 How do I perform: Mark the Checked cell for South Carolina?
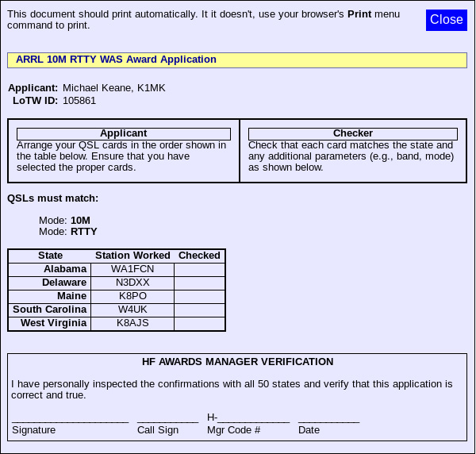[x=199, y=310]
